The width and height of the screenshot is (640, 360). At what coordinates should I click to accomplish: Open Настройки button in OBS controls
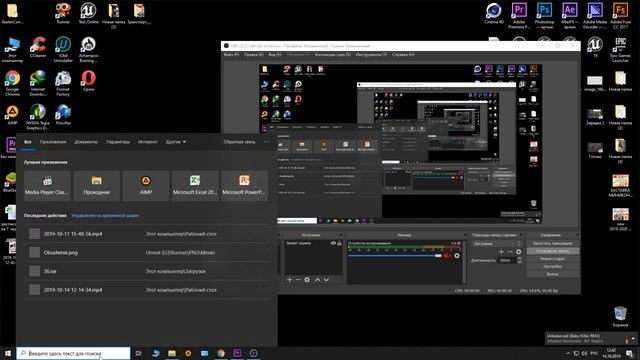552,267
